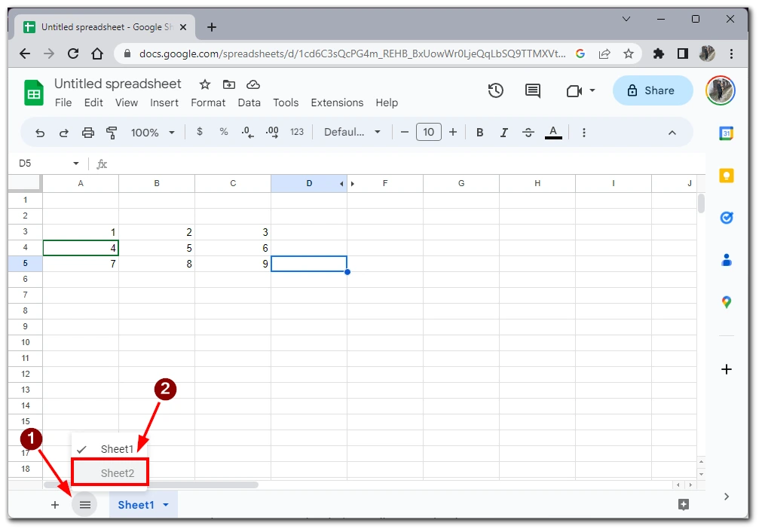
Task: Select Sheet1 in the sheets list
Action: 110,449
